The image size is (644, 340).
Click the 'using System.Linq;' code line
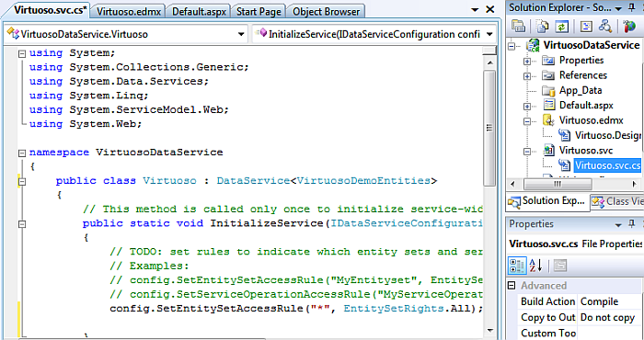[88, 96]
